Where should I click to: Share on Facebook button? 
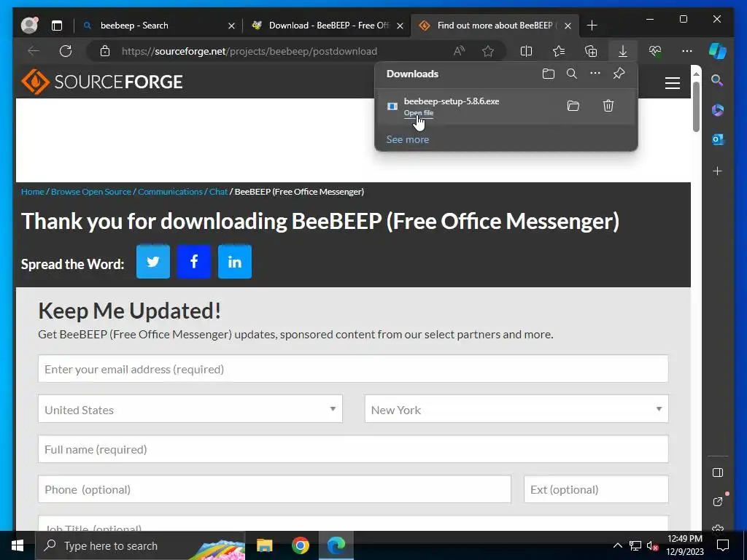[x=194, y=262]
